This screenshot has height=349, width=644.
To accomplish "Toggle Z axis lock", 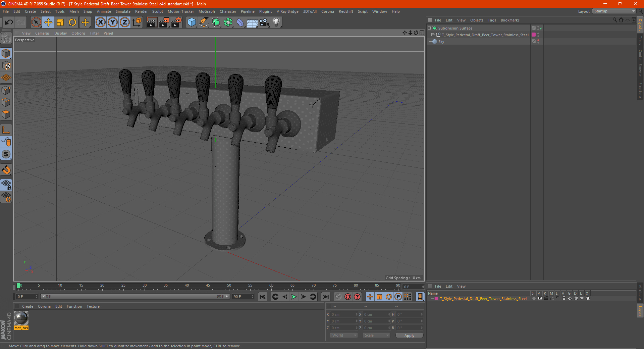I will (124, 22).
